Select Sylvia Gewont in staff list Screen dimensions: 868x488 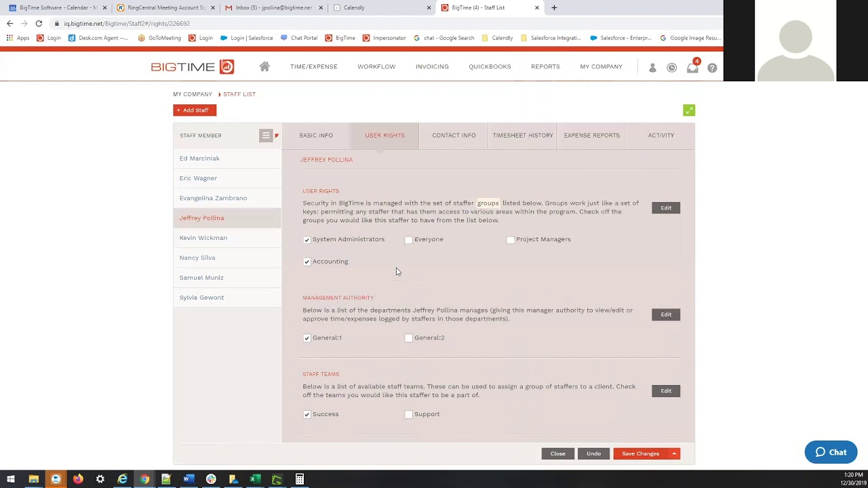(227, 298)
